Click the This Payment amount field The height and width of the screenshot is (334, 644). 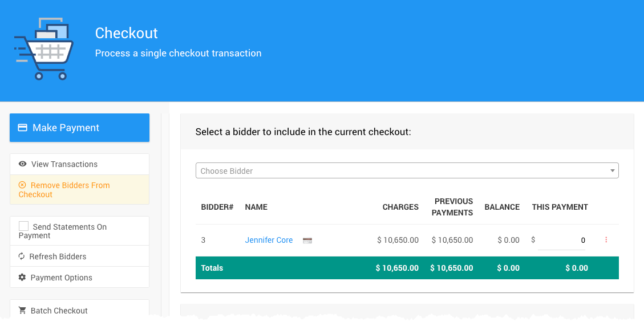pyautogui.click(x=562, y=241)
